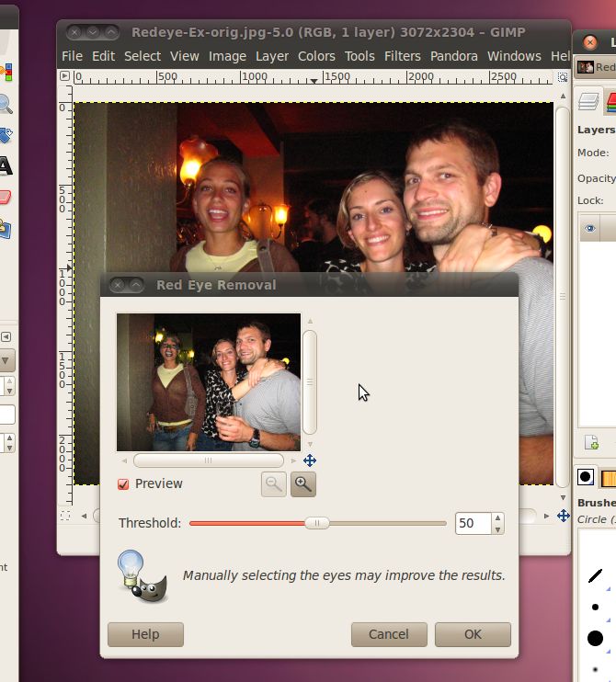Open the Pandora menu
Viewport: 616px width, 682px height.
pos(454,56)
